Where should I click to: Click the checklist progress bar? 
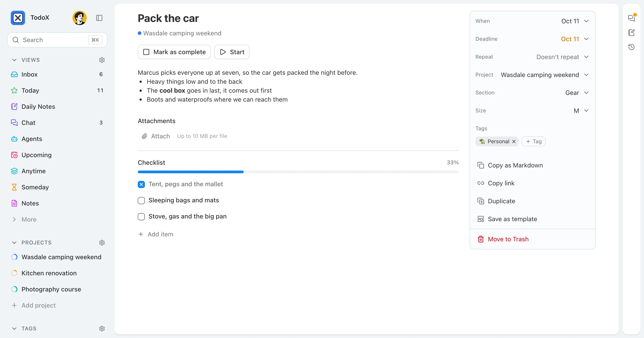click(298, 172)
